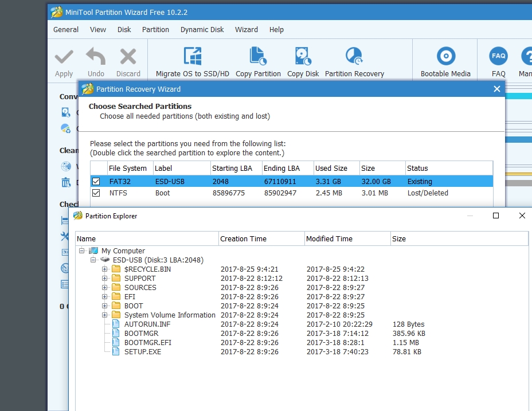Click the Starting LBA column header
This screenshot has height=411, width=532.
click(x=236, y=169)
